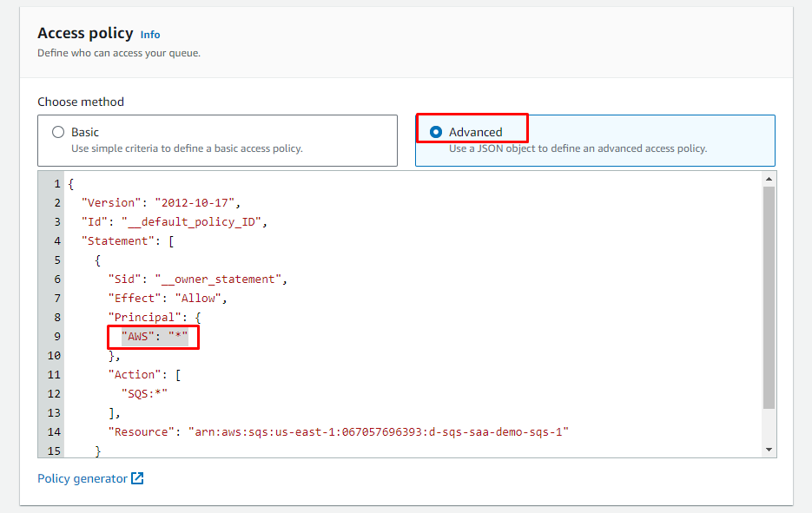Viewport: 812px width, 513px height.
Task: Click the "__default_policy_ID" value
Action: click(194, 222)
